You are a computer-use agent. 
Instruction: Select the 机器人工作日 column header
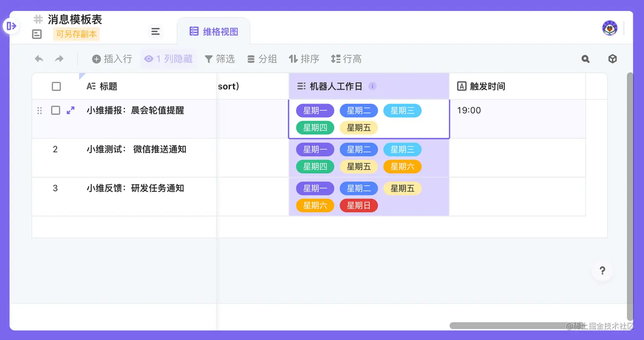point(369,86)
